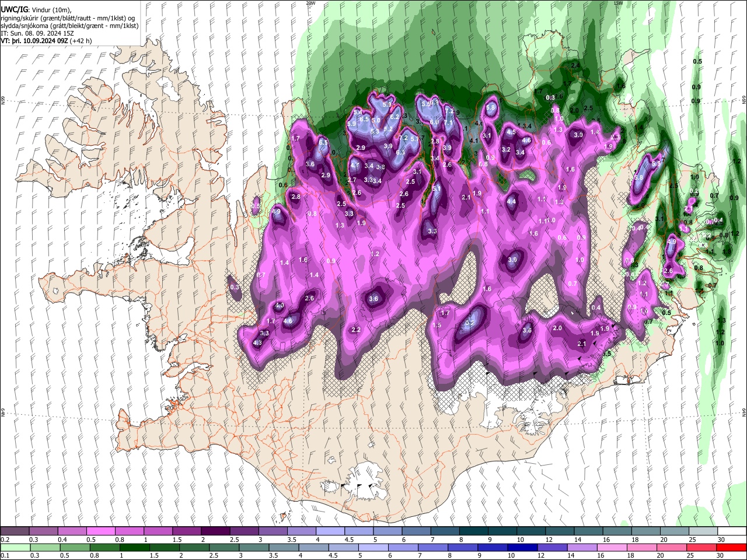Pick the pale green 0.1 legend swatch
747x560 pixels.
(x=15, y=547)
